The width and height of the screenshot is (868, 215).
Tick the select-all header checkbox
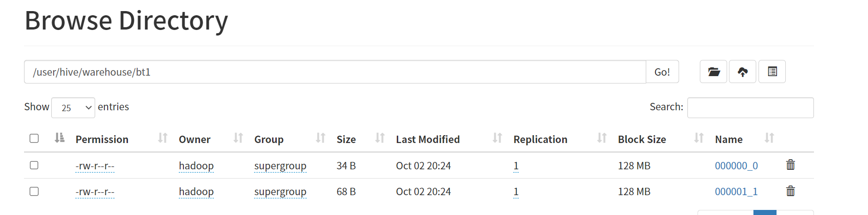point(34,138)
